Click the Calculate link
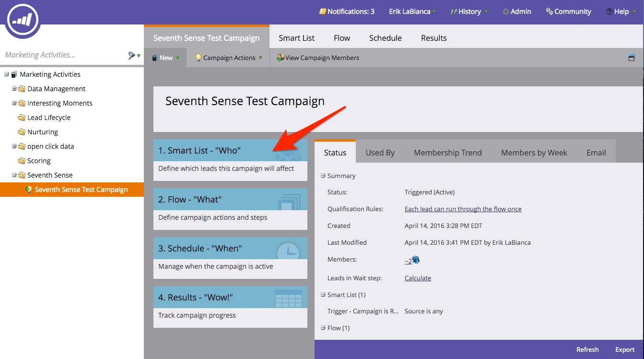This screenshot has height=359, width=644. point(418,278)
